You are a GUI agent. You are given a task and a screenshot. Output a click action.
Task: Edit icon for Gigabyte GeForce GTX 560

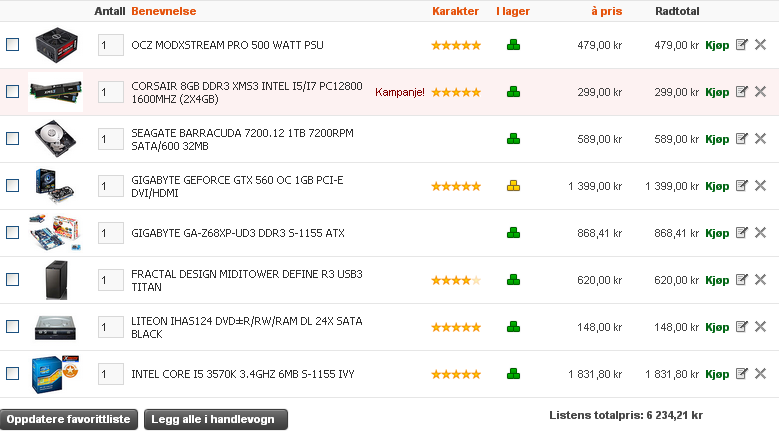(742, 186)
